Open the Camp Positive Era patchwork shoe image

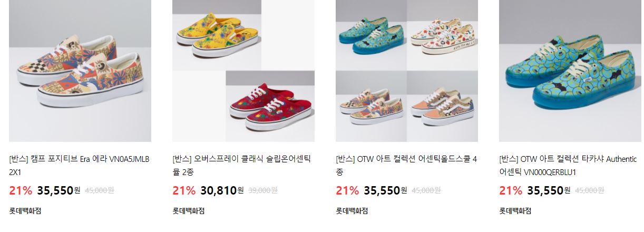[x=80, y=71]
